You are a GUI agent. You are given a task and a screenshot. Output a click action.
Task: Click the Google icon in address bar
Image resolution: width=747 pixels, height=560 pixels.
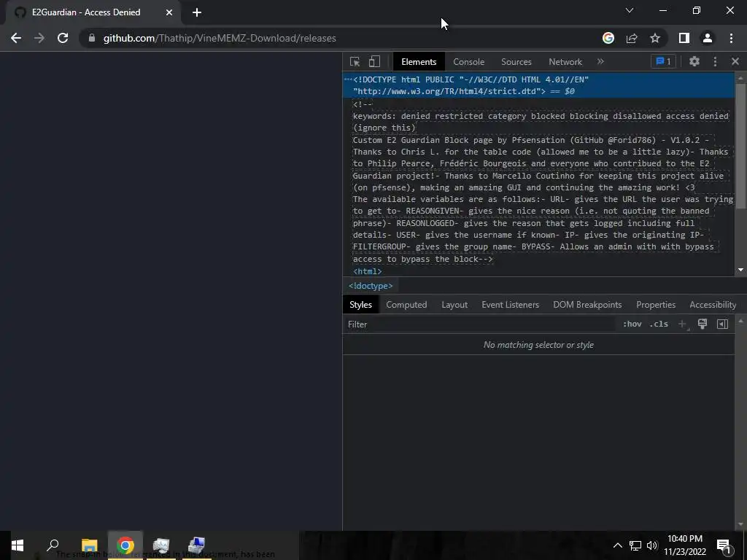tap(608, 38)
